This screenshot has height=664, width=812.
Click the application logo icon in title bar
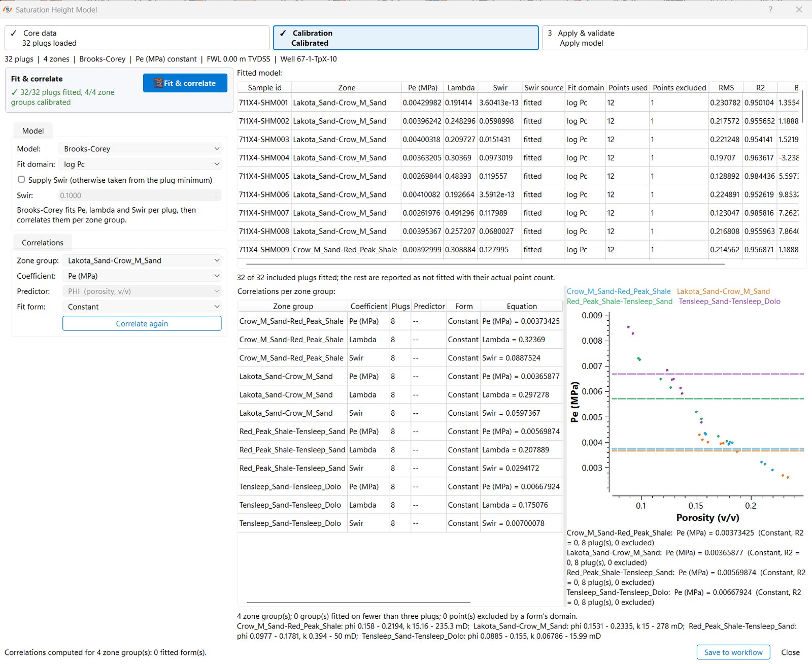[7, 10]
